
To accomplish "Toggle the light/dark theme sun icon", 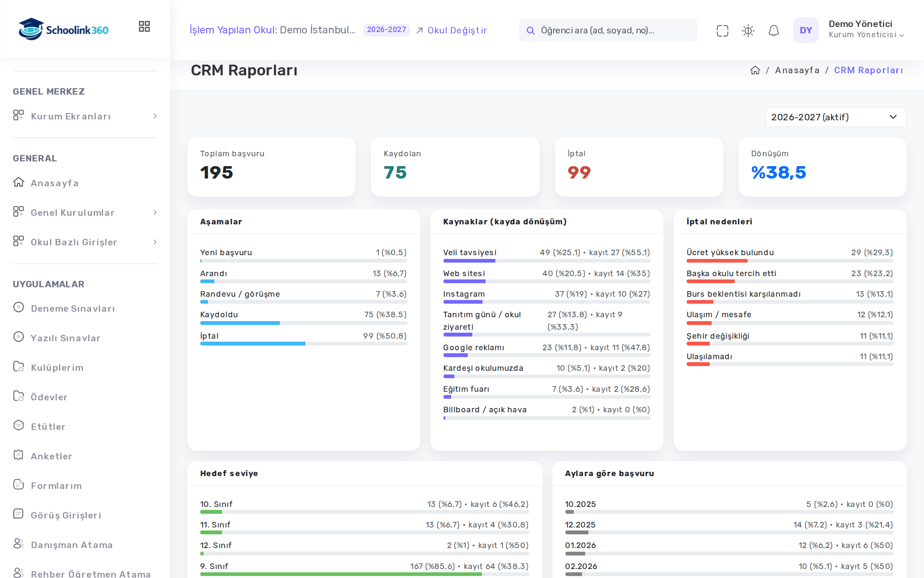I will [x=748, y=30].
